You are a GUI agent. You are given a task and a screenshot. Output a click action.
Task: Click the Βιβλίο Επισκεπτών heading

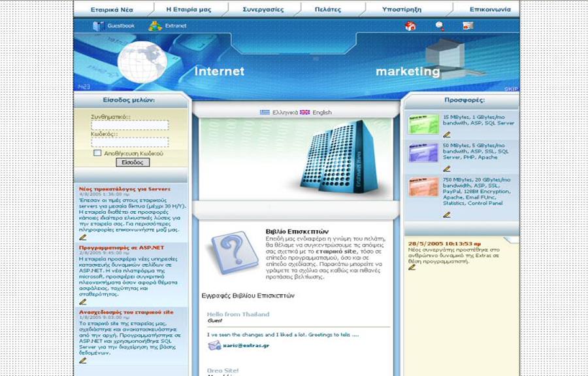pos(297,231)
